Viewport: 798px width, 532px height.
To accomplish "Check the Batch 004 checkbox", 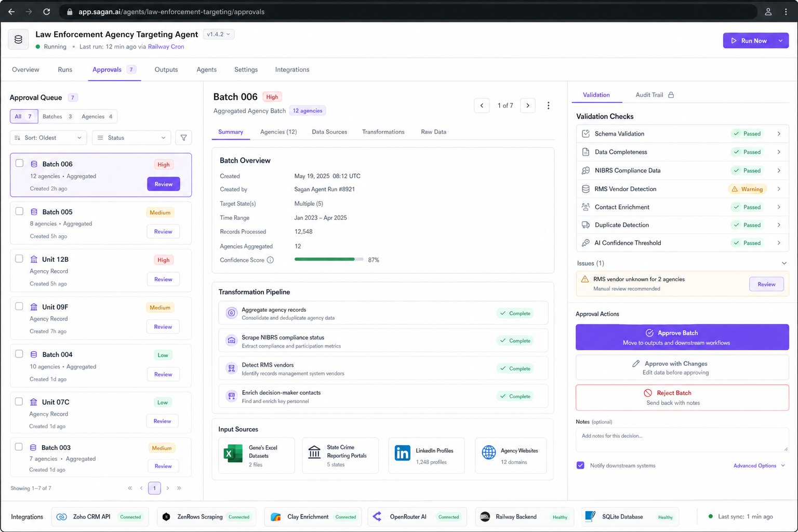I will point(19,354).
